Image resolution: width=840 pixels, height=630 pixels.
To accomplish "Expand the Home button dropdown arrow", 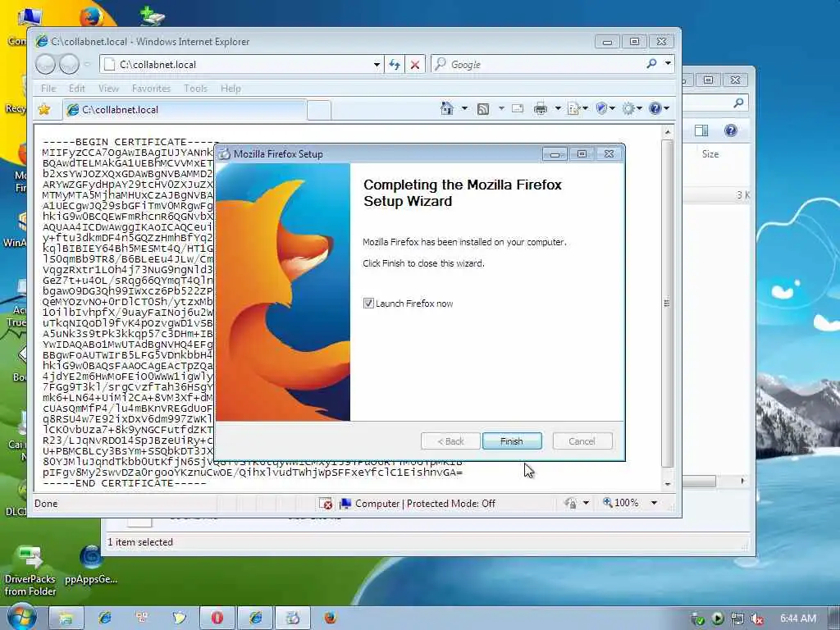I will 464,109.
